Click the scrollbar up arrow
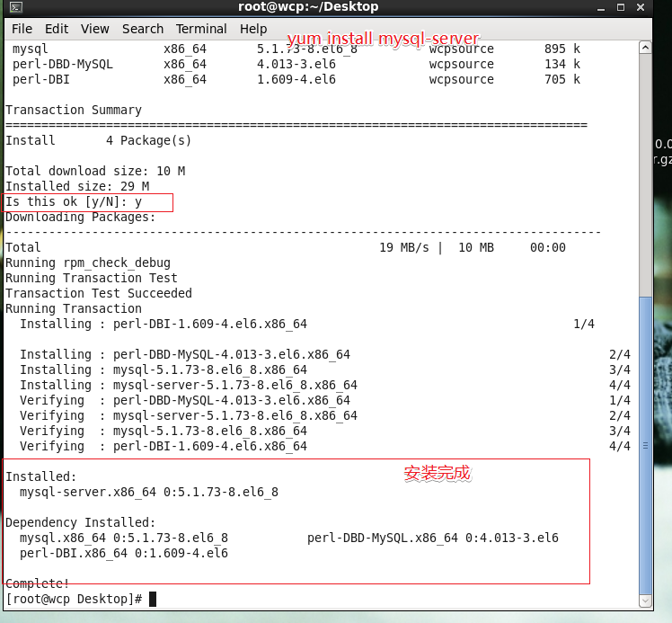The image size is (672, 623). [x=645, y=47]
